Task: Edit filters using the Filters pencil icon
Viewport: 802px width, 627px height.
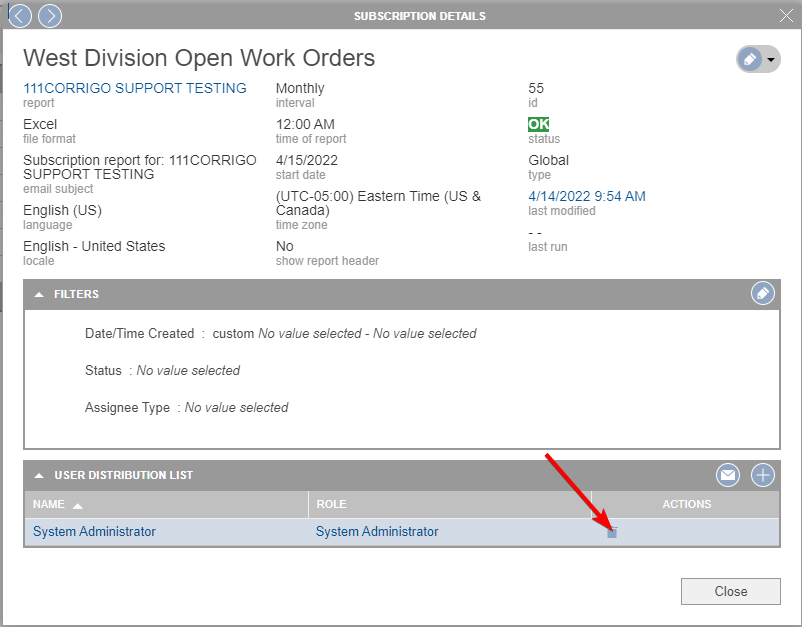Action: (763, 294)
